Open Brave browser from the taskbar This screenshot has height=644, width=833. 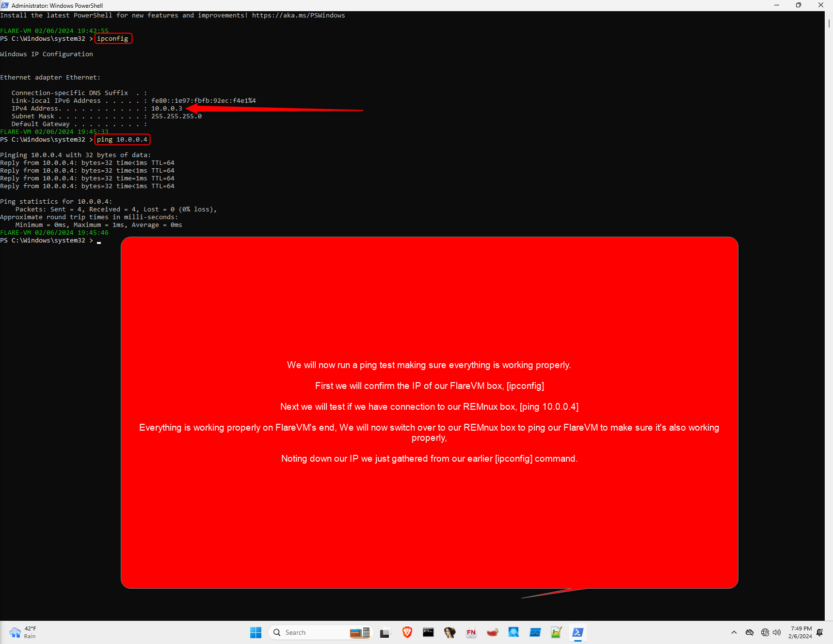(x=406, y=632)
